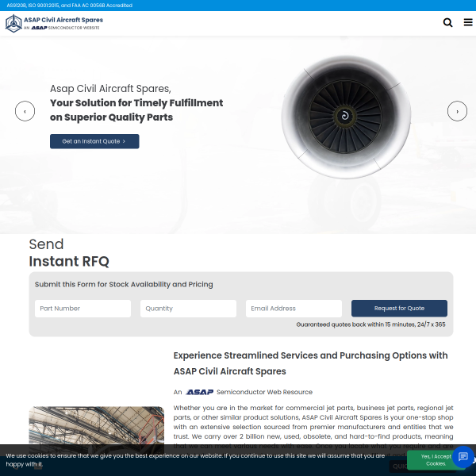Click 'Your Solution for Timely Fulfillment' headline
This screenshot has width=476, height=476.
point(136,110)
